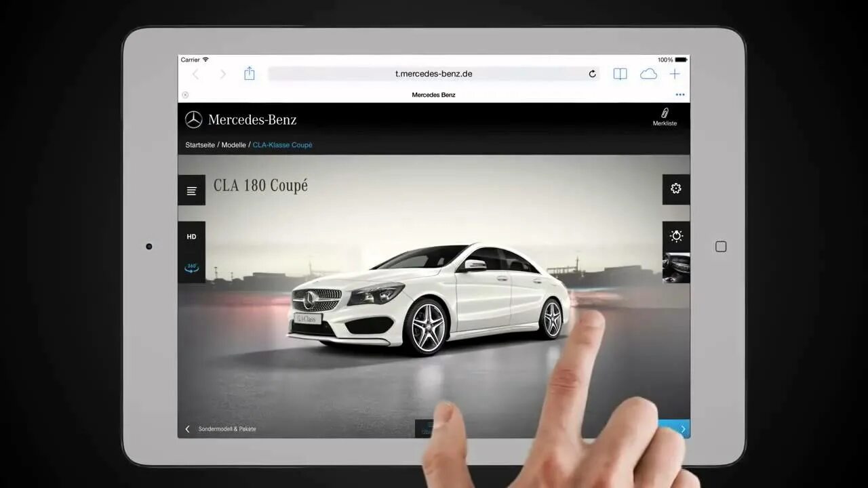
Task: Tap the Safari forward arrow
Action: click(223, 74)
